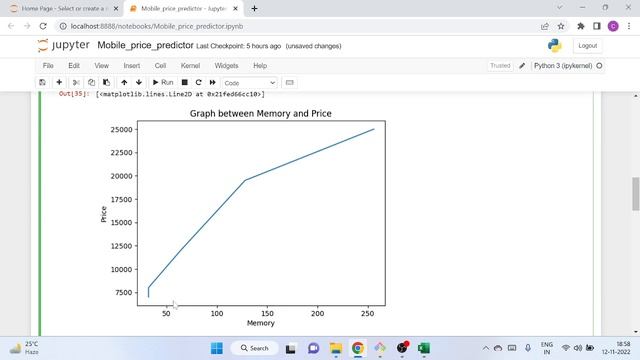Click the Python logo icon
This screenshot has width=640, height=360.
pos(555,45)
